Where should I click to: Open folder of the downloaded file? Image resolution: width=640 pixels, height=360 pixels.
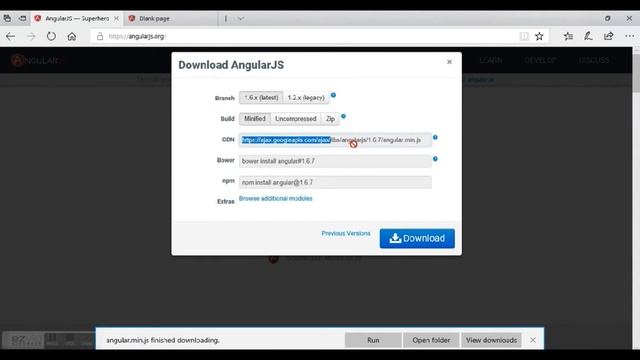pyautogui.click(x=431, y=340)
